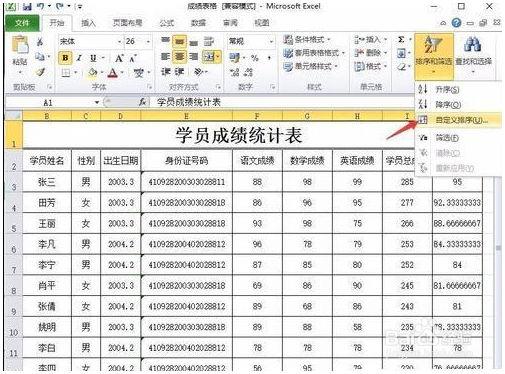
Task: Choose descending sort 降序
Action: tap(458, 105)
